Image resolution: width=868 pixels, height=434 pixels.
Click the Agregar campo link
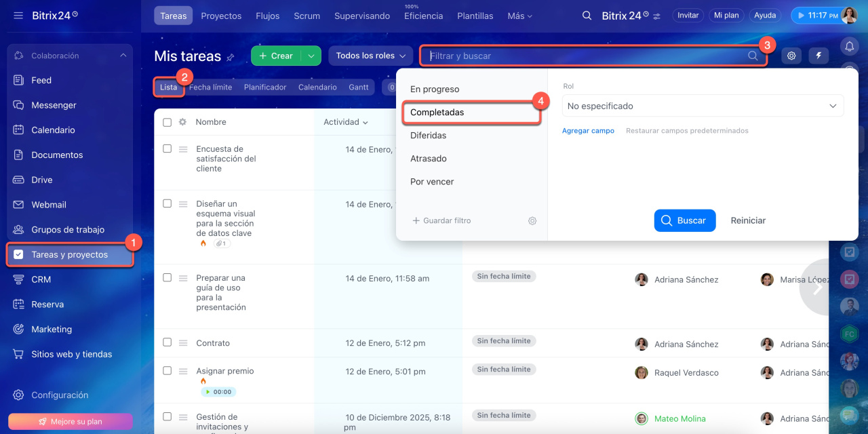pos(588,131)
